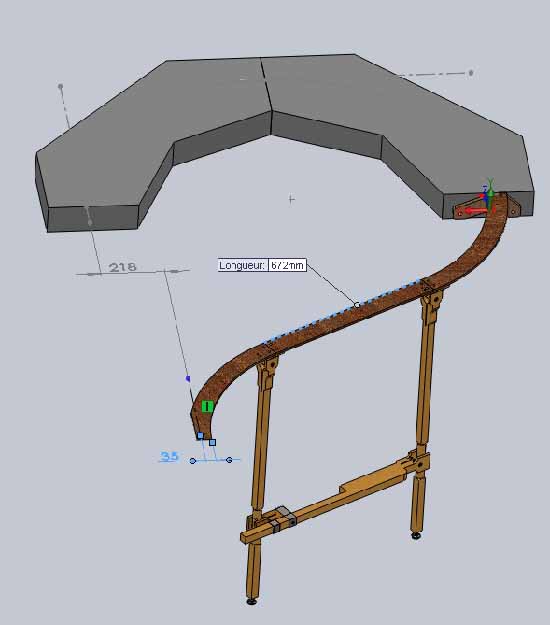550x625 pixels.
Task: Click the small origin cross marker
Action: [x=292, y=199]
